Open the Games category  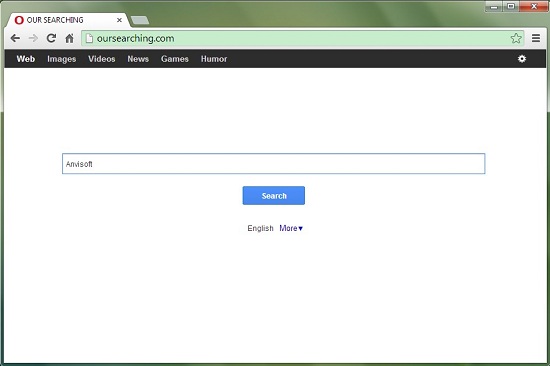point(175,59)
